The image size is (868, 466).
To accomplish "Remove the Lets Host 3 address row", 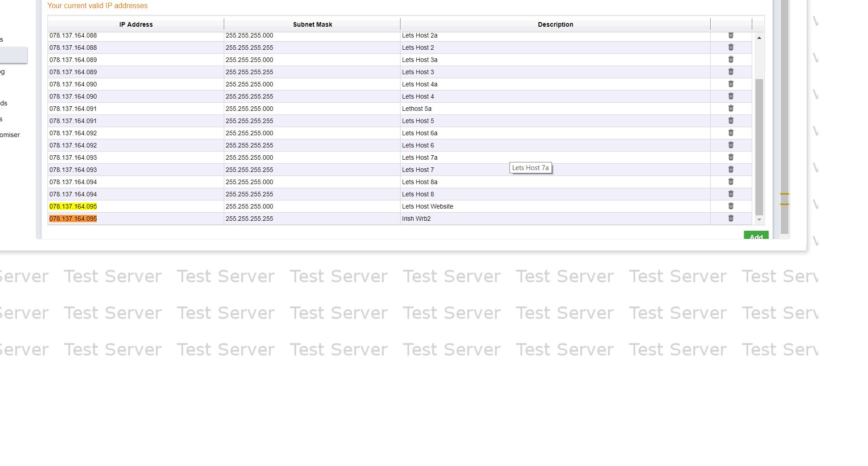I will pyautogui.click(x=731, y=72).
